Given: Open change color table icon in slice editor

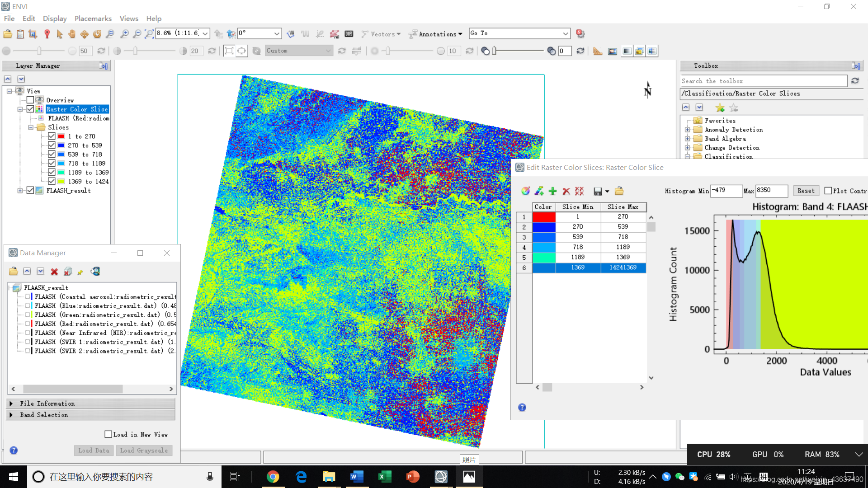Looking at the screenshot, I should pos(525,191).
